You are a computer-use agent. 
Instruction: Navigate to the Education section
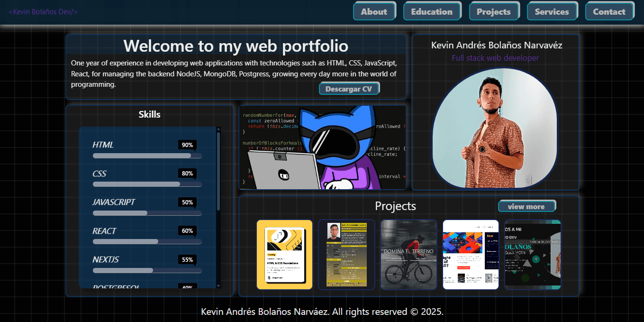coord(432,11)
